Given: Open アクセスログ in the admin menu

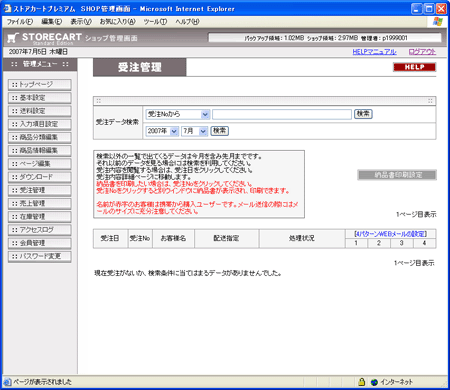Looking at the screenshot, I should (x=39, y=230).
